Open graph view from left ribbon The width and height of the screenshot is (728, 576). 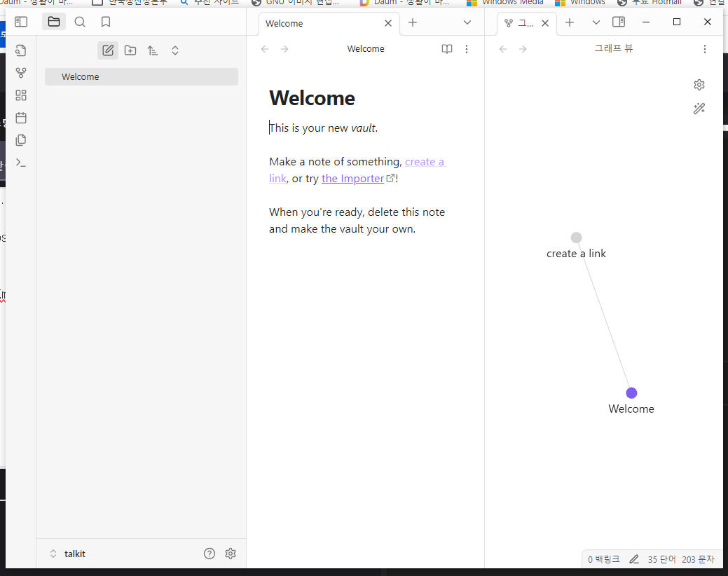pos(21,73)
